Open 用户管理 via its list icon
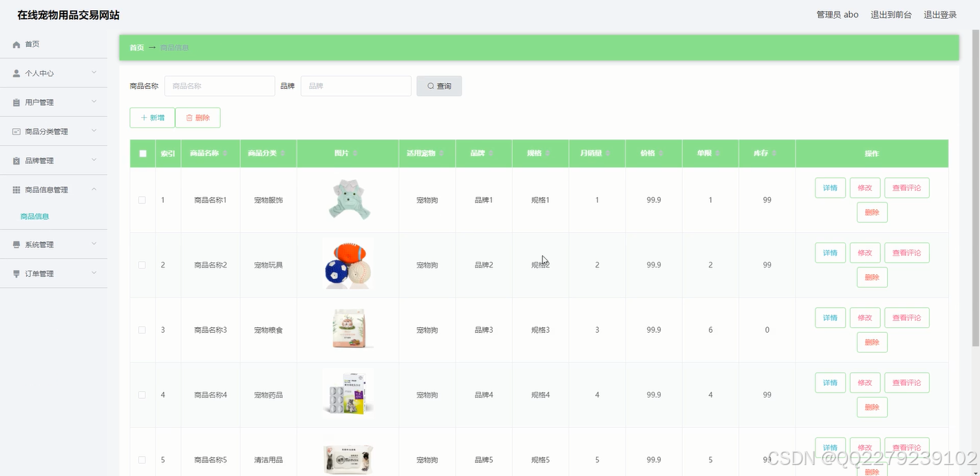Image resolution: width=980 pixels, height=476 pixels. coord(15,102)
